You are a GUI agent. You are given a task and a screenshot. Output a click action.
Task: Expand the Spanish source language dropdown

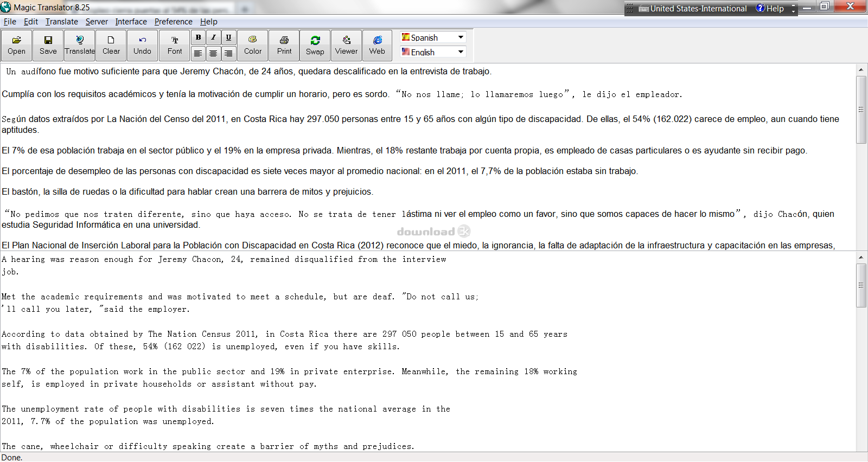click(461, 37)
